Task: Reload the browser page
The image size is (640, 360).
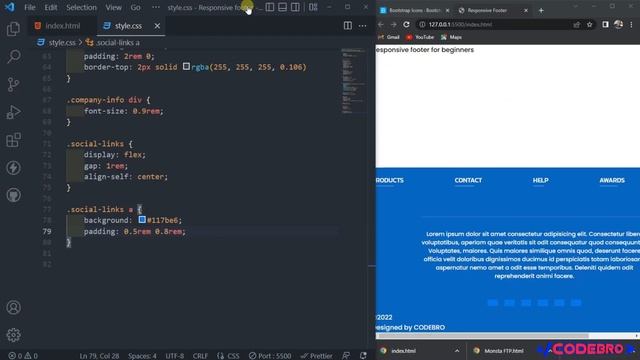Action: 407,24
